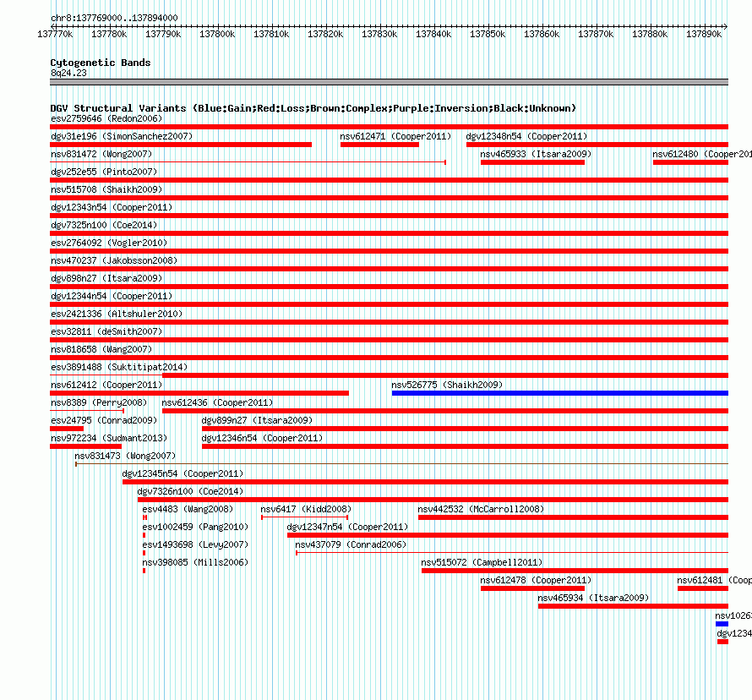This screenshot has width=752, height=700.
Task: Click the 137770k ruler tick label
Action: click(x=55, y=34)
